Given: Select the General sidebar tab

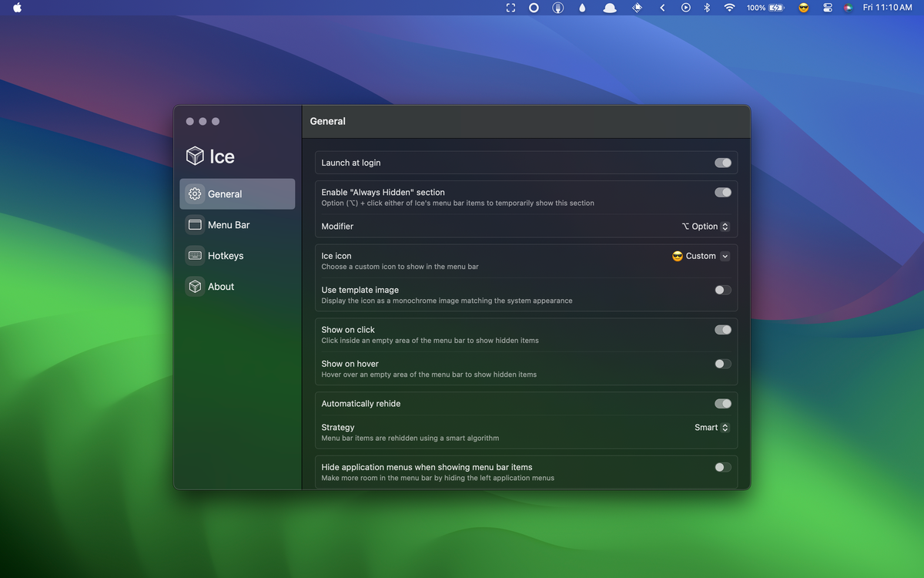Looking at the screenshot, I should point(237,194).
